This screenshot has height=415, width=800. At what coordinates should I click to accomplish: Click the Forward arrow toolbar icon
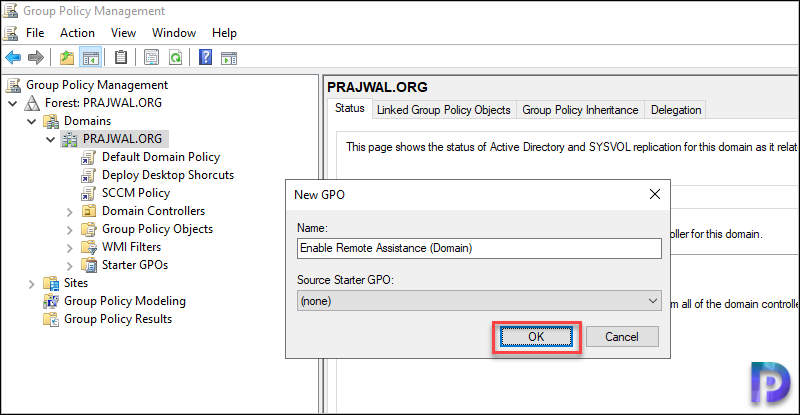coord(35,58)
